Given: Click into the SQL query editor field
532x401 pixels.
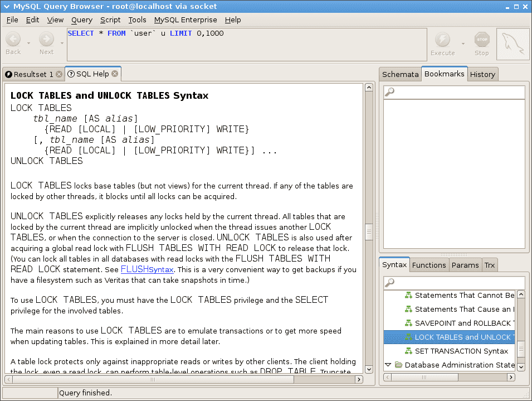Looking at the screenshot, I should 247,45.
